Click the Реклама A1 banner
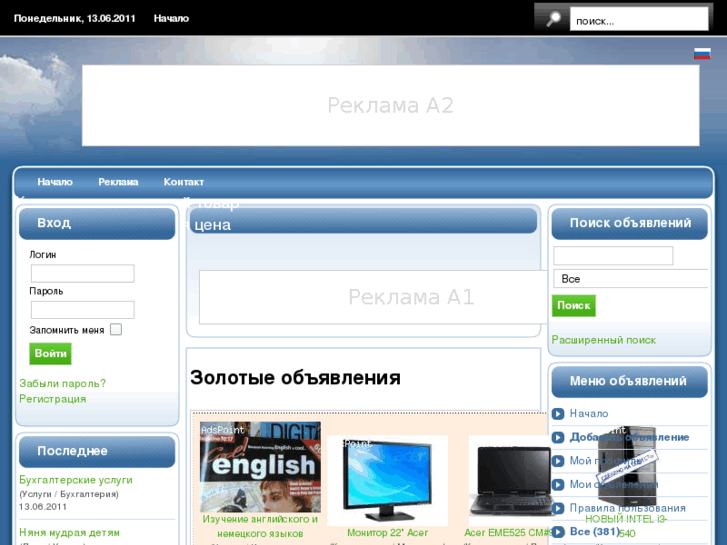727x545 pixels. click(373, 297)
